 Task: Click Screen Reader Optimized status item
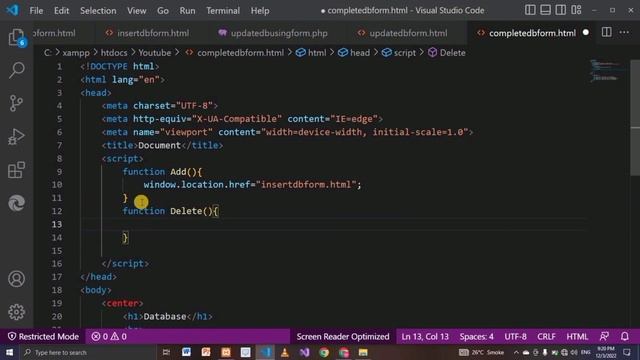343,336
